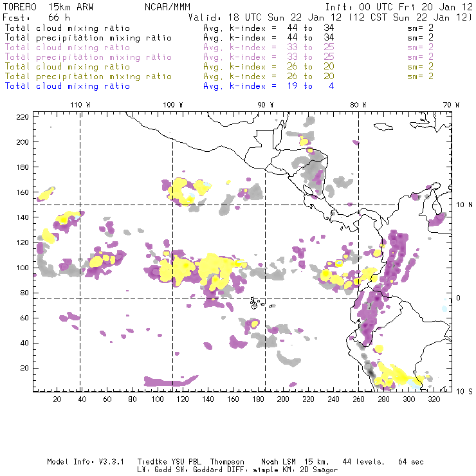Click the "240" tick label on x-axis
This screenshot has height=476, width=476.
click(x=333, y=399)
